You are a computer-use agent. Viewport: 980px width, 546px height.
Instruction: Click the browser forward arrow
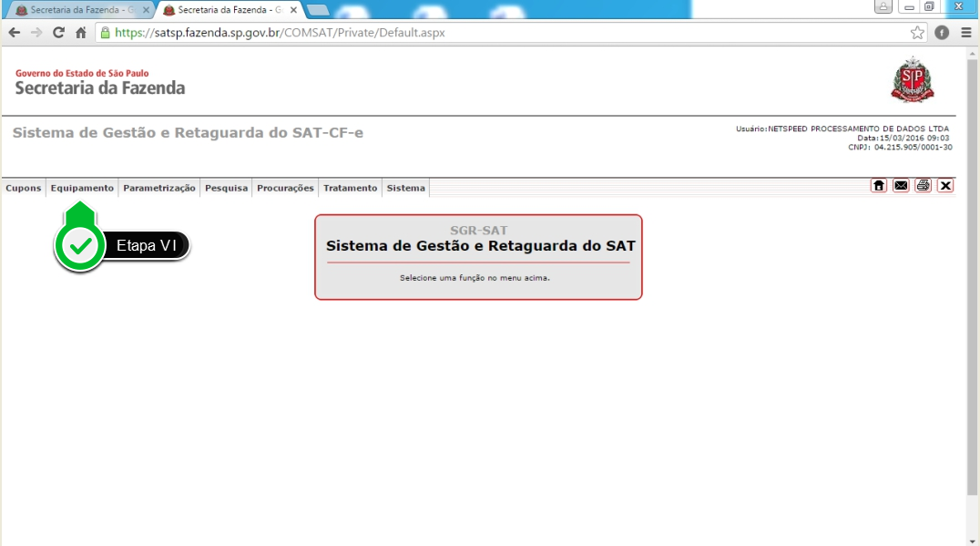coord(36,33)
